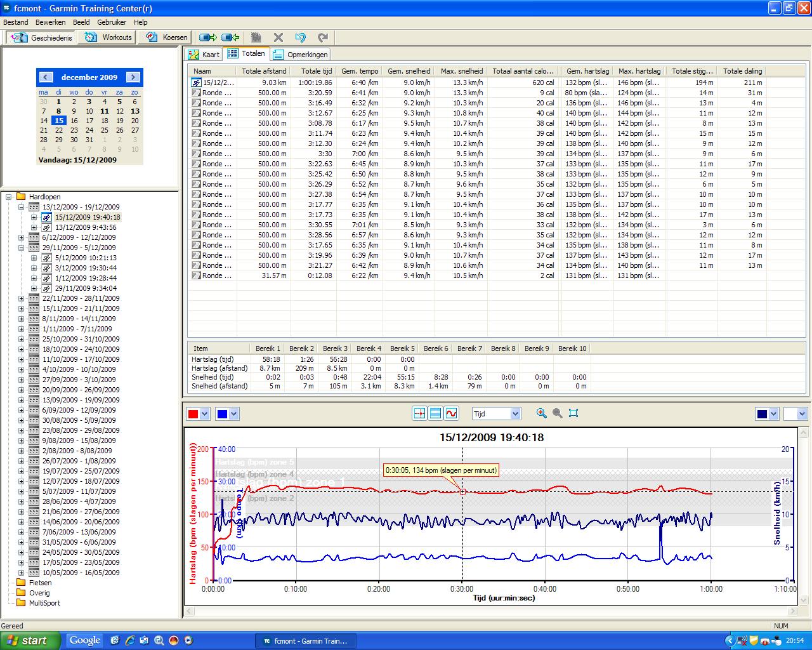Click the redo arrow toolbar icon
The height and width of the screenshot is (650, 812).
tap(323, 37)
